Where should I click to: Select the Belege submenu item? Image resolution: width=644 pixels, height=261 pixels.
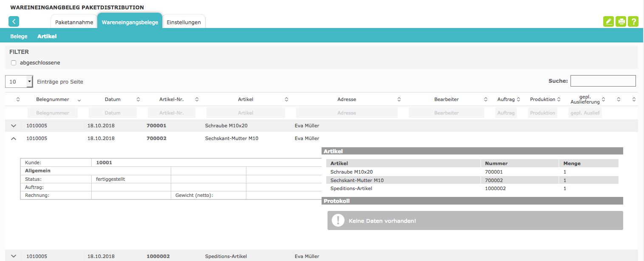tap(19, 36)
